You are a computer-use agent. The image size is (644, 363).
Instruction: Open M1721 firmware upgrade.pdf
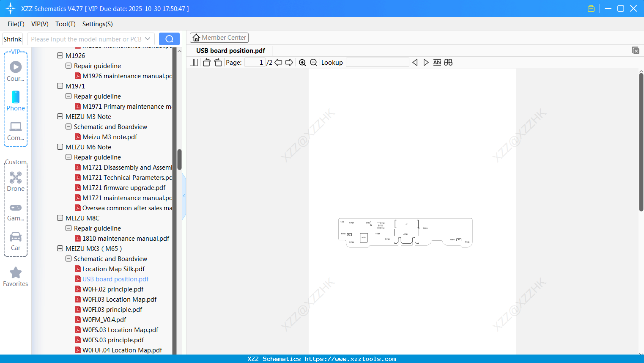[x=120, y=188]
